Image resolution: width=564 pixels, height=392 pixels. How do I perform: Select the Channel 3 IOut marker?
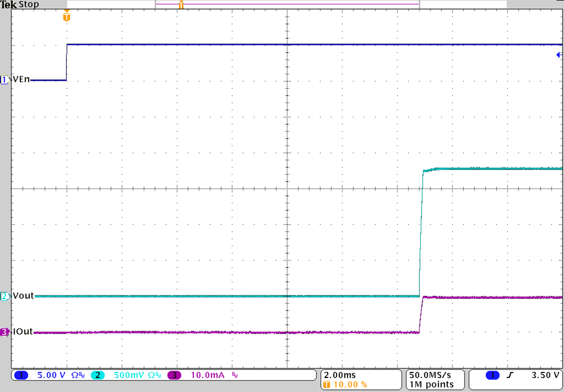coord(4,332)
